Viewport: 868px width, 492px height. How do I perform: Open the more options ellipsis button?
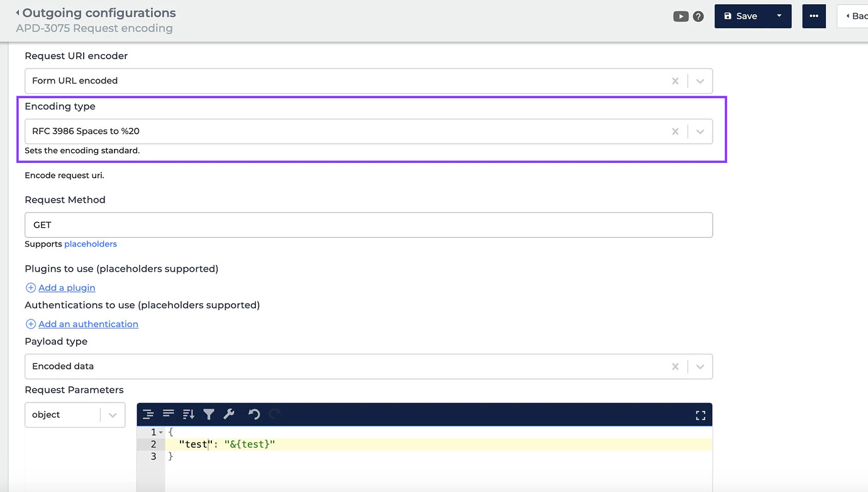[814, 16]
